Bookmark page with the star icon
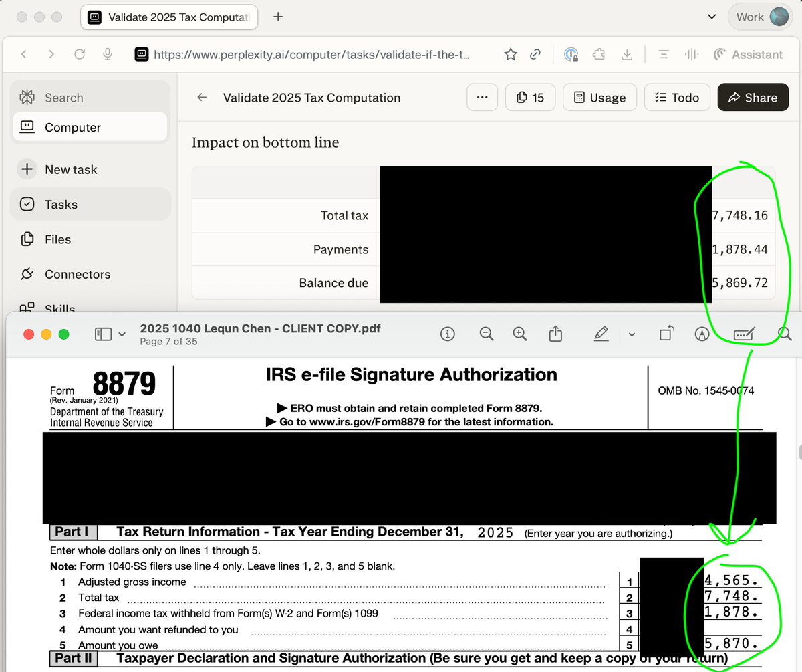 511,55
